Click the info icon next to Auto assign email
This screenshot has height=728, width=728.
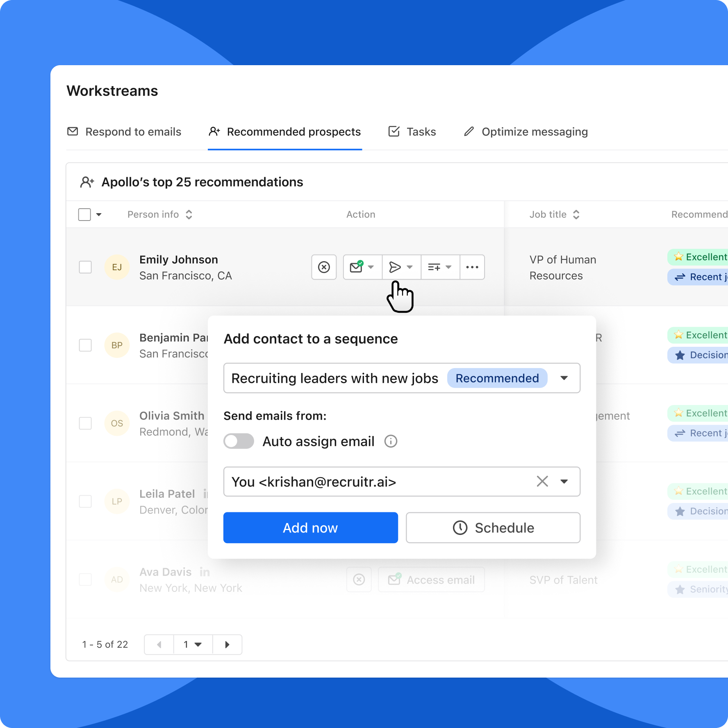coord(391,441)
